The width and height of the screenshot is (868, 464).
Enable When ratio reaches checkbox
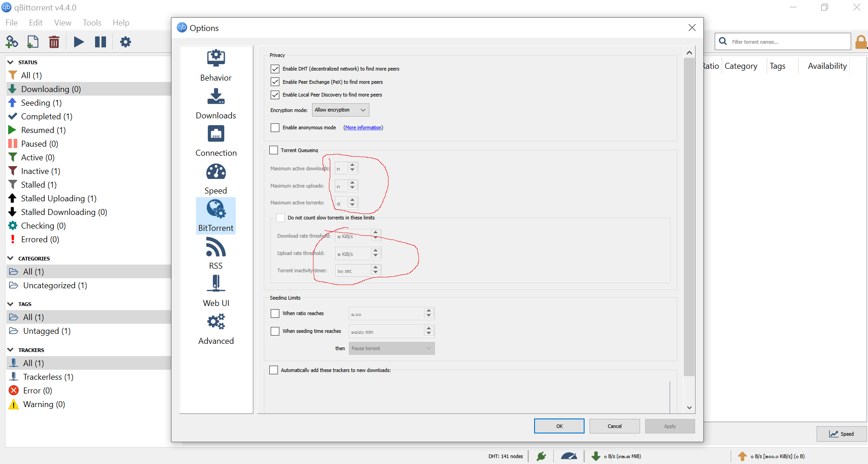[x=275, y=313]
